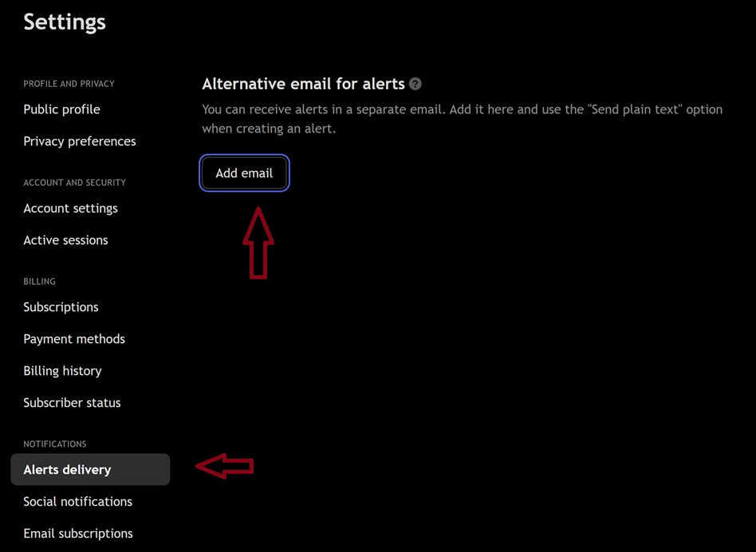View your Billing history
The height and width of the screenshot is (552, 756).
point(62,370)
